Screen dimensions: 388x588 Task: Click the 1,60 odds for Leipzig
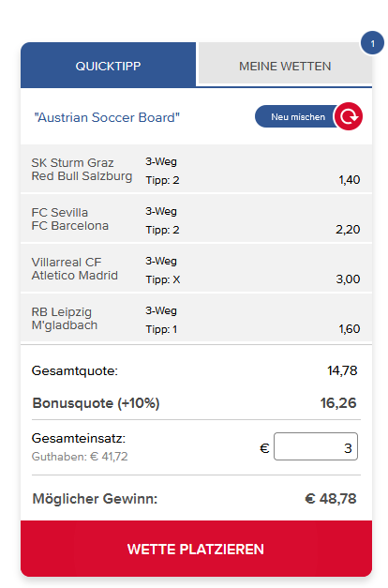(350, 329)
